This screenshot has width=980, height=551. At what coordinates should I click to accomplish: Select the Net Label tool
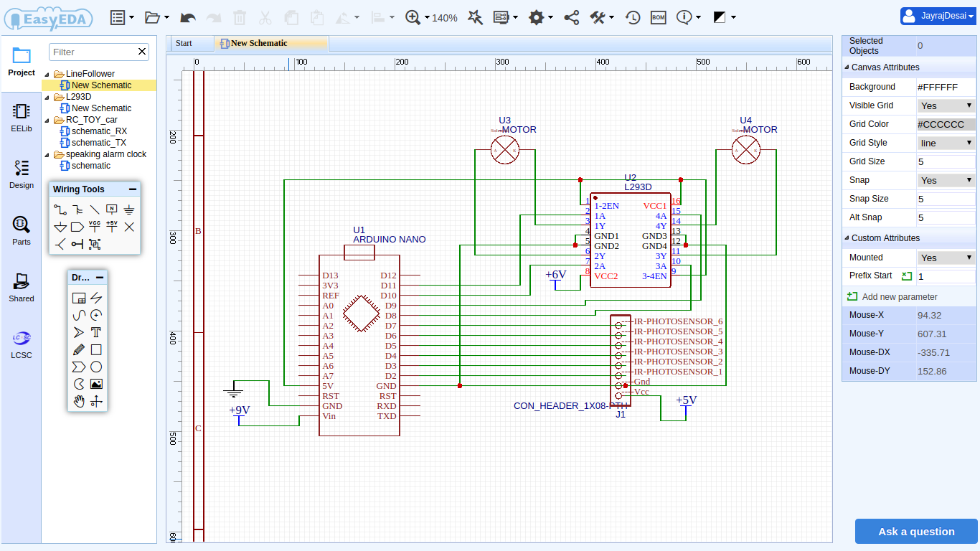pyautogui.click(x=112, y=209)
